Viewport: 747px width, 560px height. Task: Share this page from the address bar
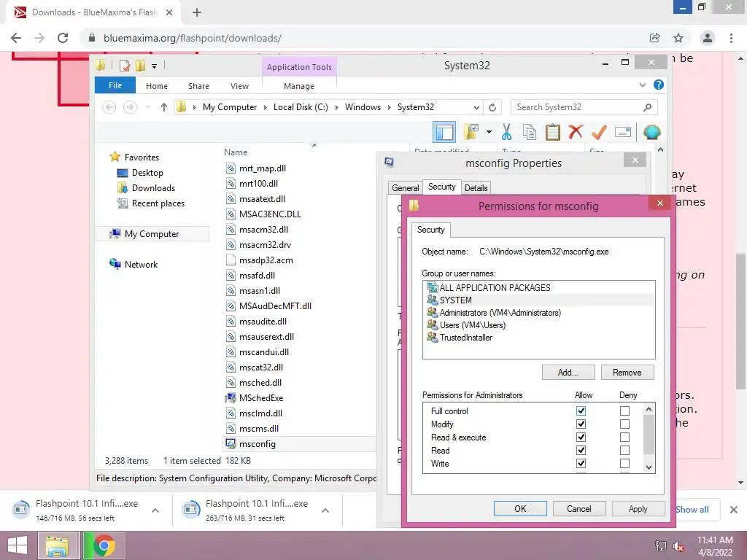click(655, 38)
